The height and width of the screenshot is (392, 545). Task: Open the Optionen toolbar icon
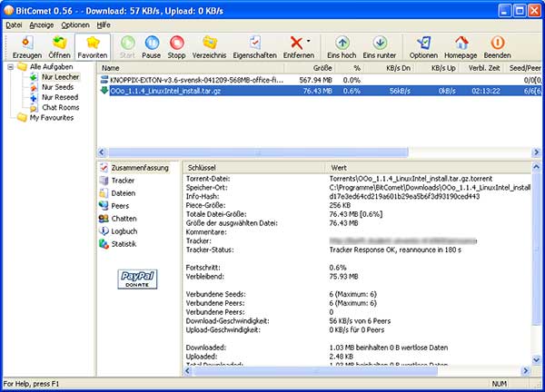pyautogui.click(x=423, y=47)
